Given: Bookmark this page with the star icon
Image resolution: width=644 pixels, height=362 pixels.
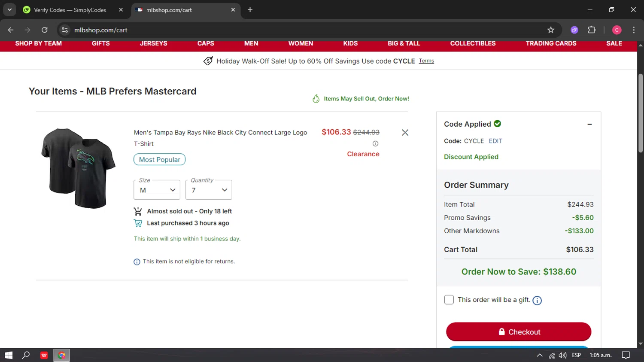Looking at the screenshot, I should point(551,30).
